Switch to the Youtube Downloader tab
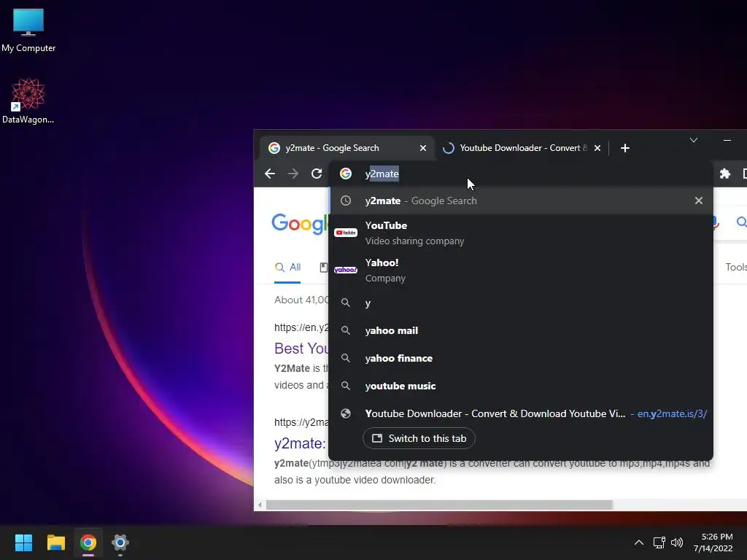The image size is (747, 560). click(521, 148)
